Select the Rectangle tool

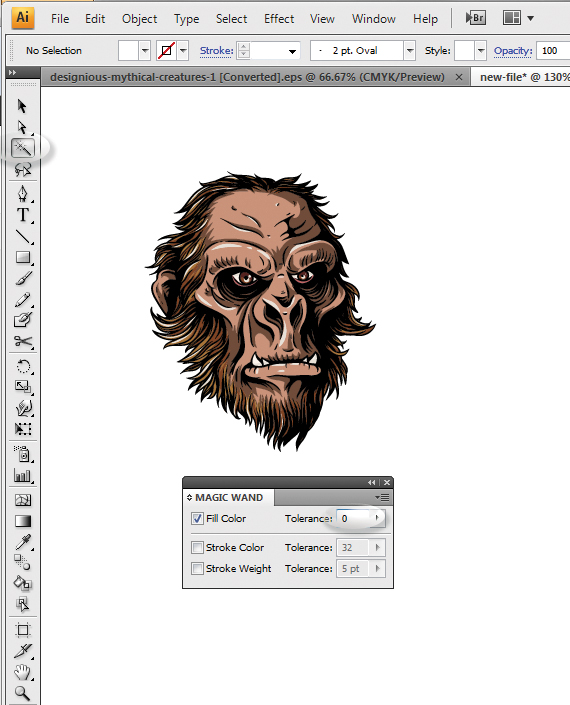pyautogui.click(x=22, y=257)
